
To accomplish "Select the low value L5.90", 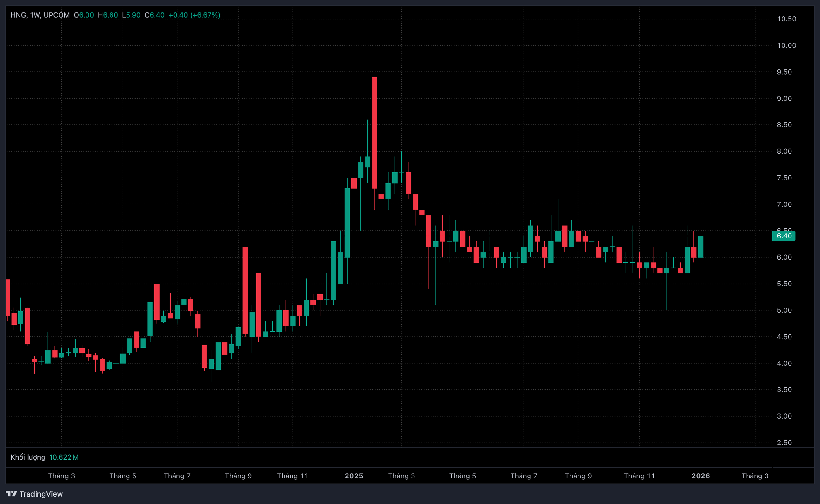I will [x=131, y=15].
